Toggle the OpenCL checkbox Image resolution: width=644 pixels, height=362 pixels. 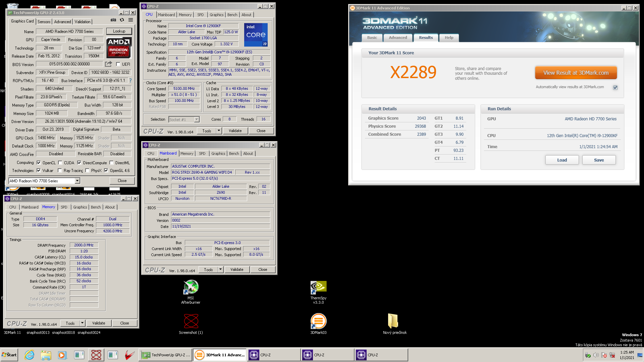(39, 163)
